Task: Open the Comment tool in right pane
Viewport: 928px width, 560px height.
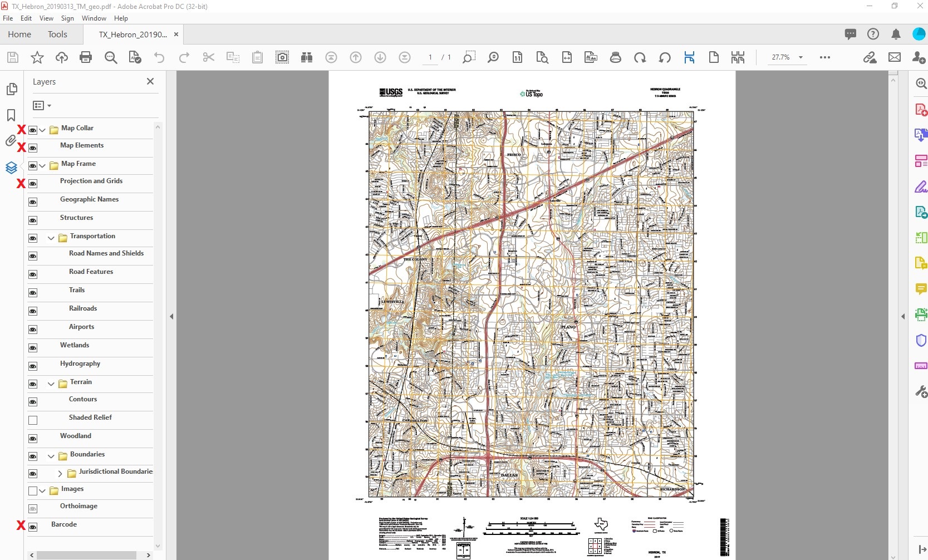Action: [921, 289]
